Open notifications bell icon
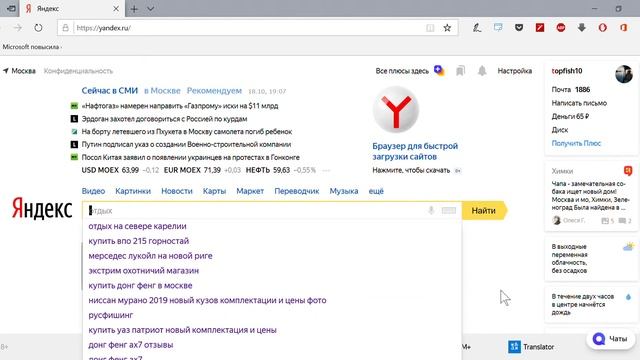The image size is (640, 360). [482, 71]
